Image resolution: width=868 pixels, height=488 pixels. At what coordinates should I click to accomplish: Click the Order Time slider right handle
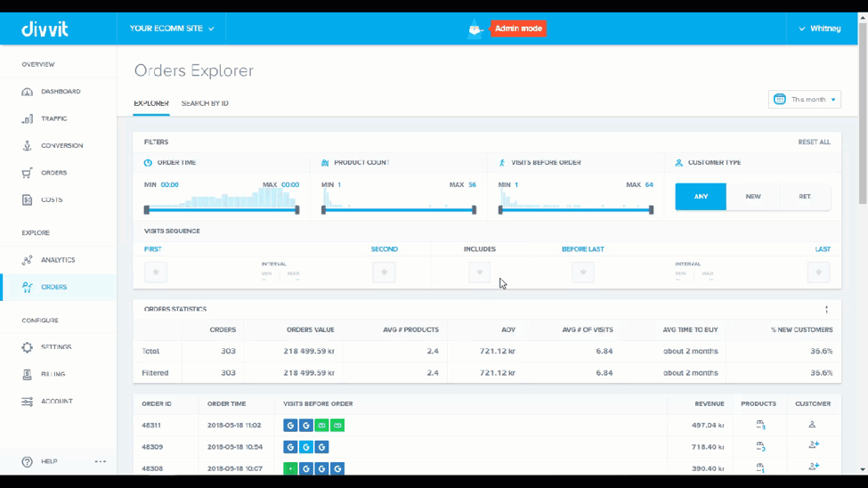[x=297, y=210]
